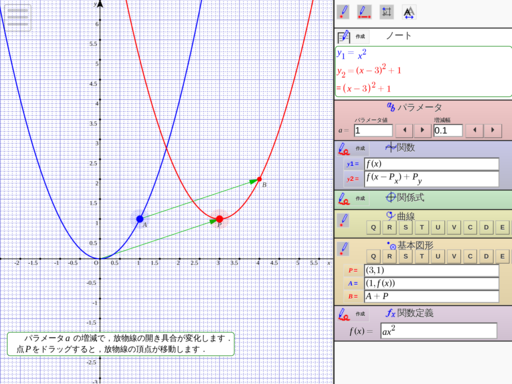
Task: Select the pencil line drawing tool icon
Action: pyautogui.click(x=364, y=12)
